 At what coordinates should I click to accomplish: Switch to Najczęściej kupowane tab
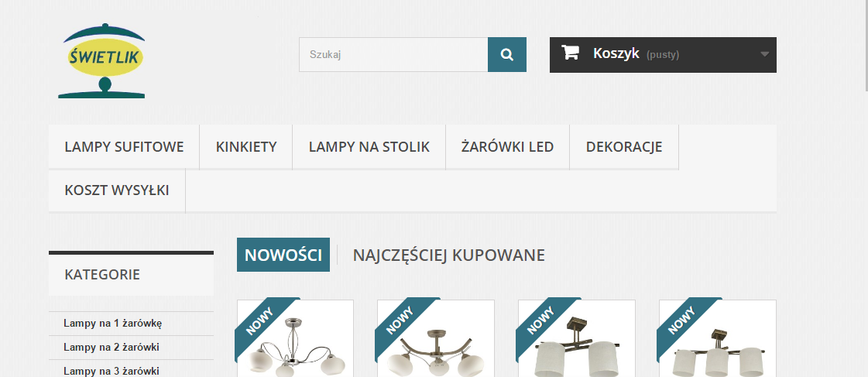pyautogui.click(x=449, y=255)
